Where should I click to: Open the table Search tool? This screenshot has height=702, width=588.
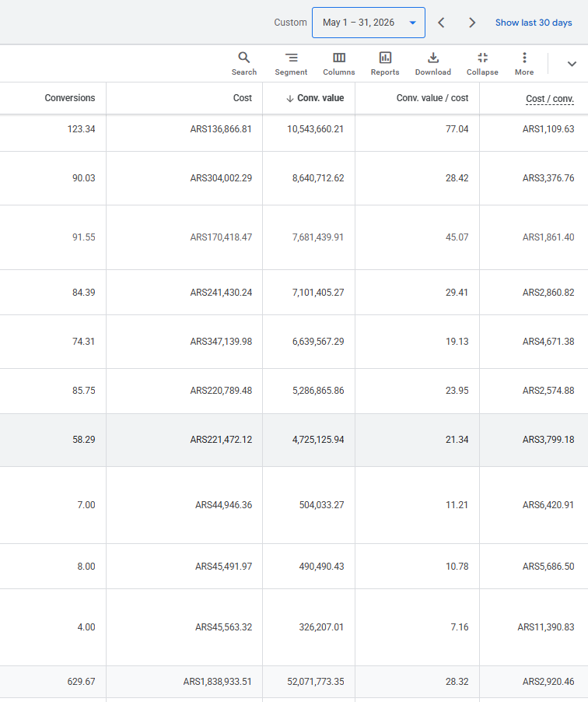(244, 64)
